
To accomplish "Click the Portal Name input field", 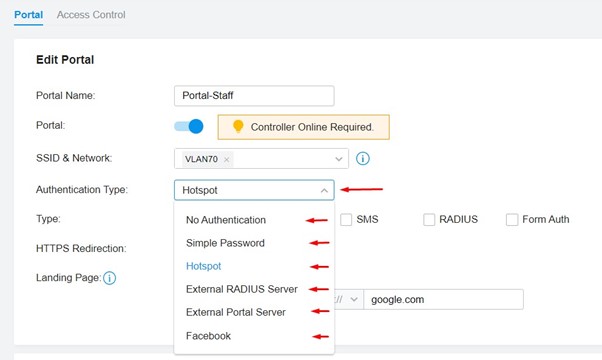I will [254, 96].
